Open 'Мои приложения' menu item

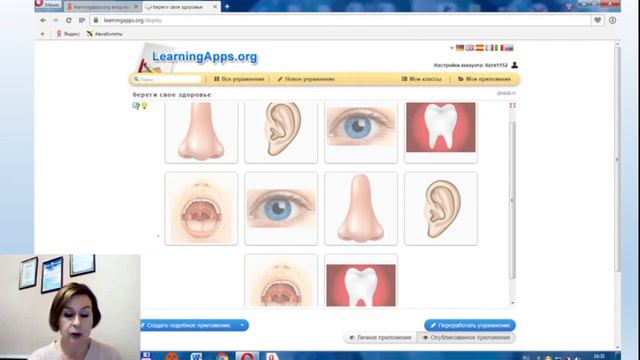point(484,79)
